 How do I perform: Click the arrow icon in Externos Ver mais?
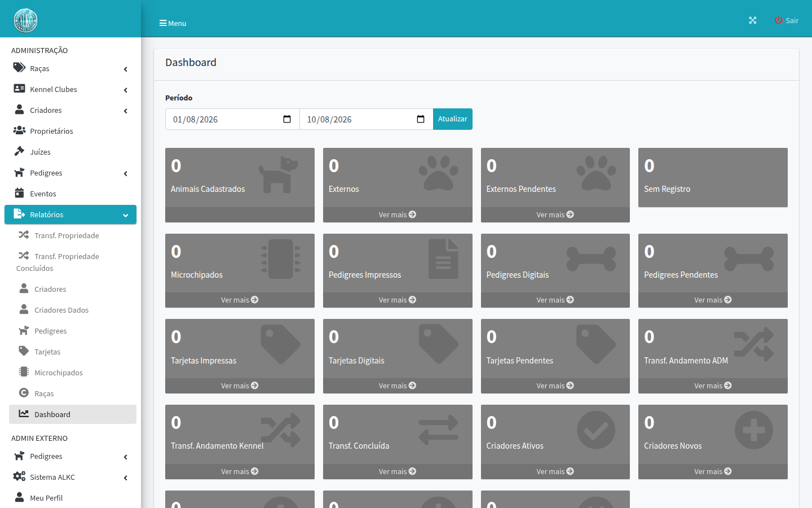[x=412, y=214]
